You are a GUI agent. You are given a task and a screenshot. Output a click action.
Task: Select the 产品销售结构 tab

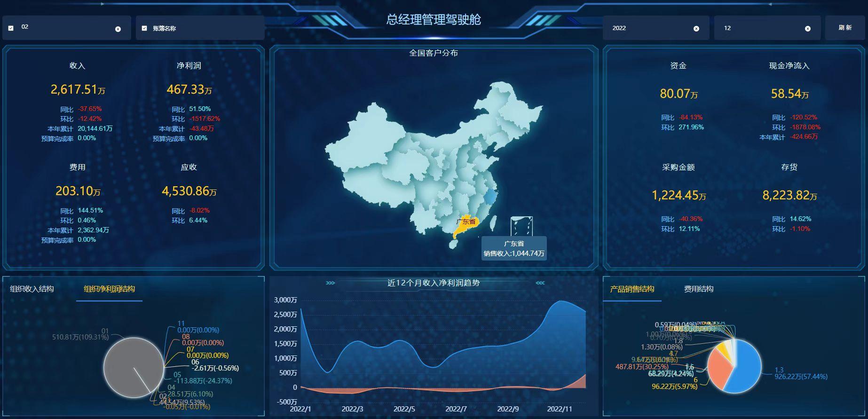click(x=632, y=289)
